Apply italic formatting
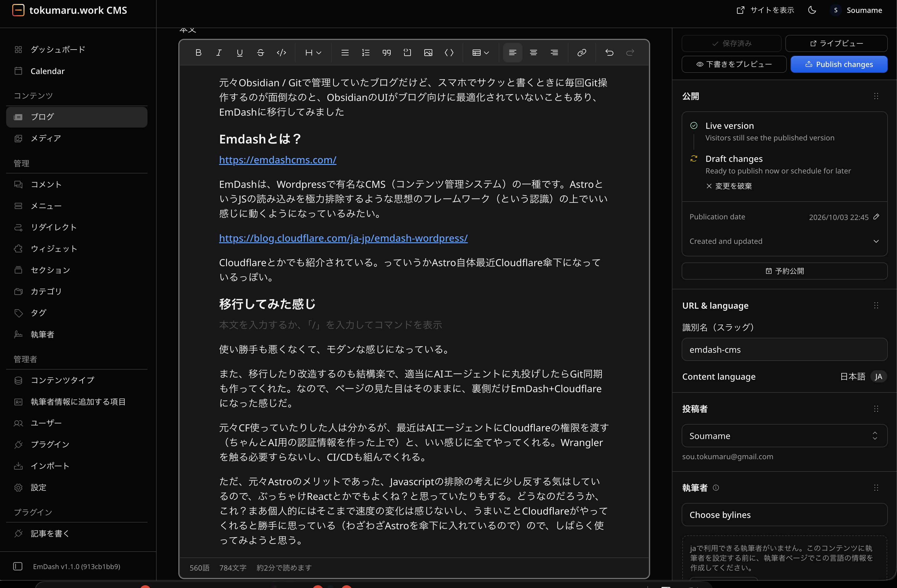This screenshot has width=897, height=588. [x=219, y=53]
